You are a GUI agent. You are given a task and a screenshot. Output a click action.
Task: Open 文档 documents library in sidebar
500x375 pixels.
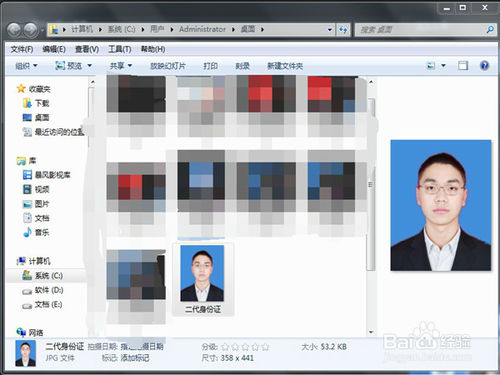pyautogui.click(x=36, y=218)
